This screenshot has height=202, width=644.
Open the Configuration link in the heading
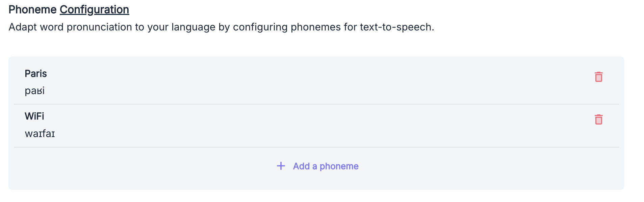(94, 9)
